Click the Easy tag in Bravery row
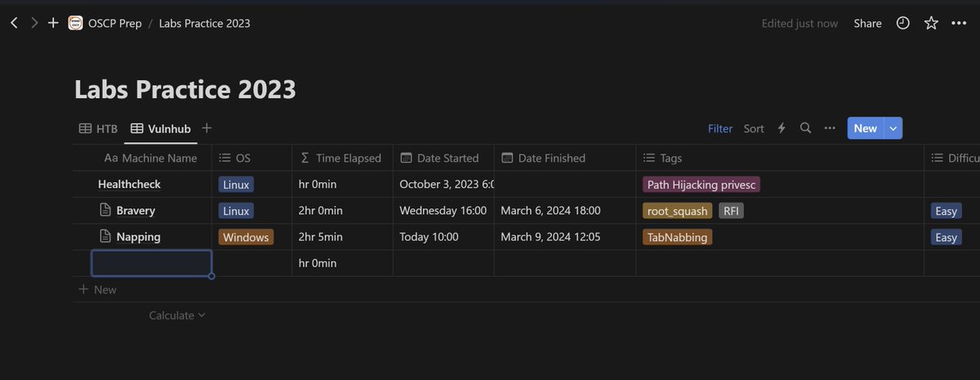 pyautogui.click(x=946, y=211)
